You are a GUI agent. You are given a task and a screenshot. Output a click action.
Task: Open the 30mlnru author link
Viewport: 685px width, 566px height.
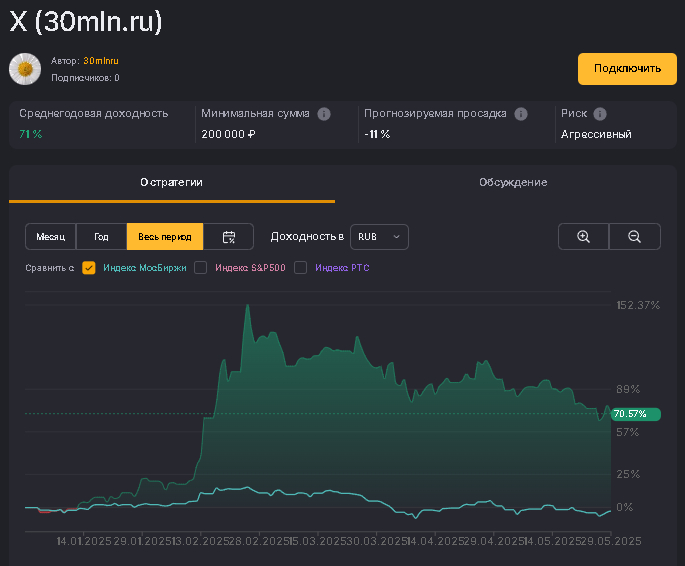101,61
